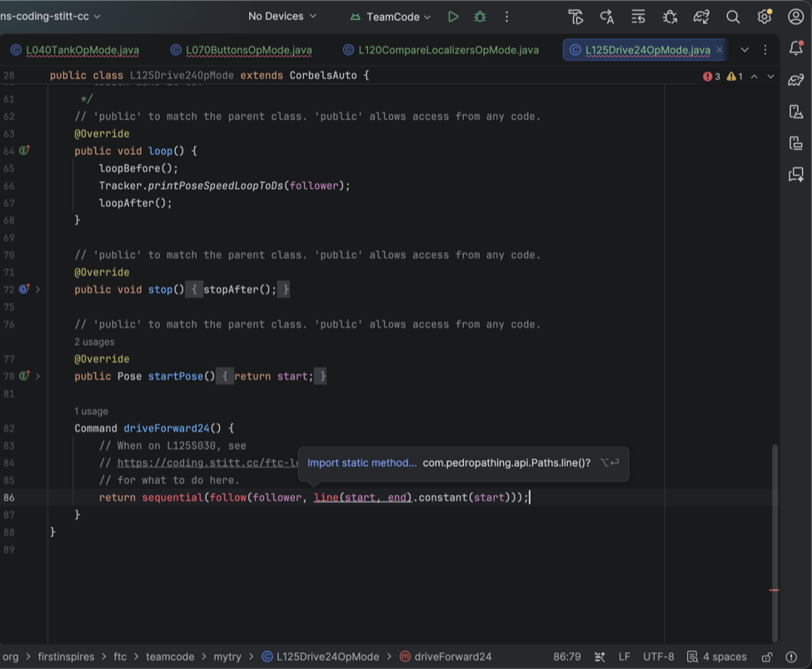This screenshot has height=669, width=812.
Task: Switch to L120CompareLocalizersOpMode.java tab
Action: 448,50
